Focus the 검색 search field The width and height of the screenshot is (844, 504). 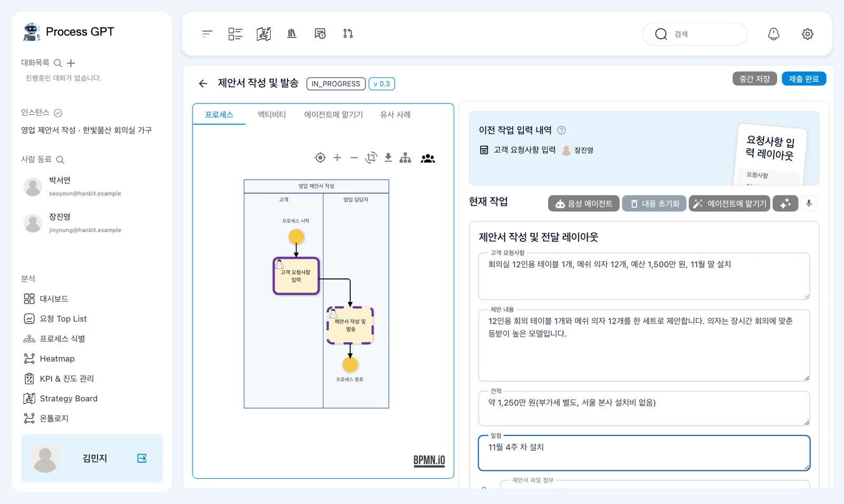(x=695, y=34)
